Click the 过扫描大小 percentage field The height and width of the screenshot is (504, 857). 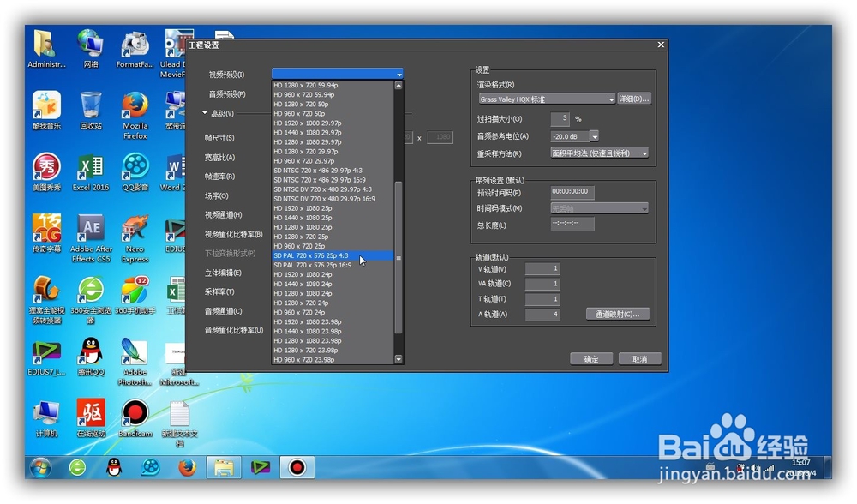click(560, 118)
